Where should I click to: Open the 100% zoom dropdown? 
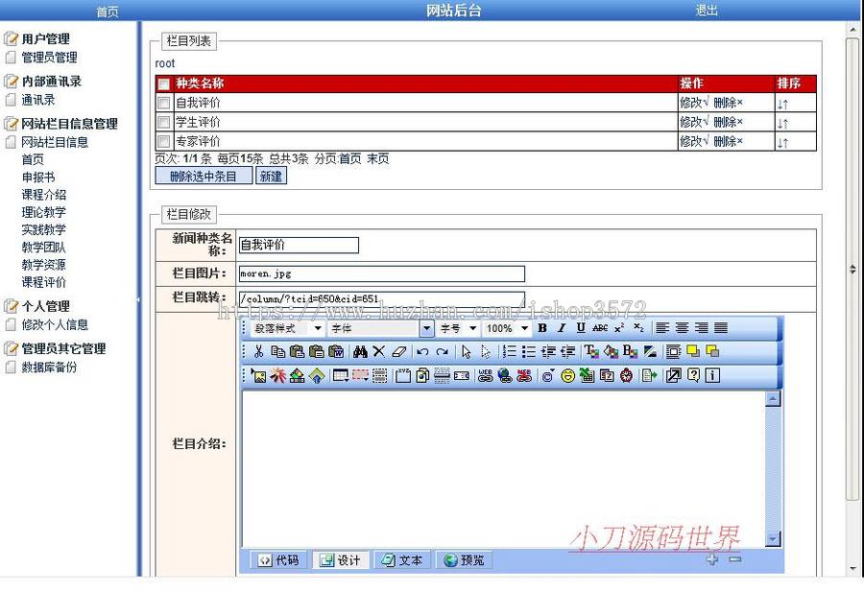point(507,329)
